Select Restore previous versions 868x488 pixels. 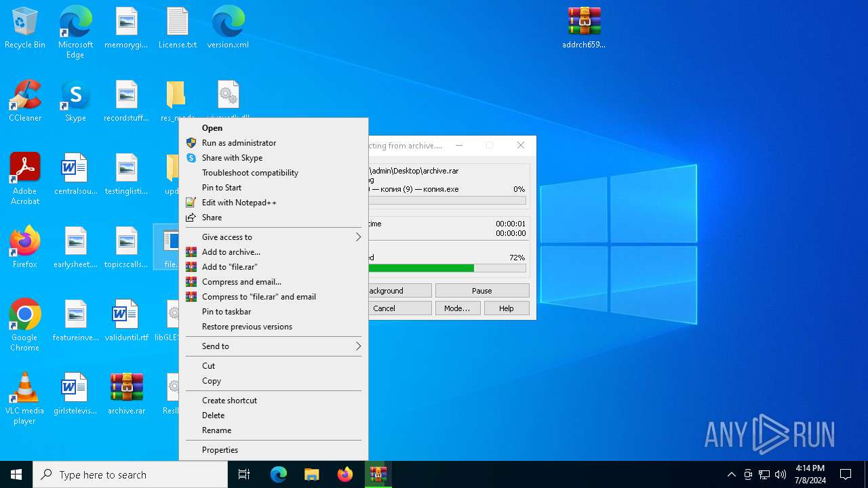coord(273,327)
